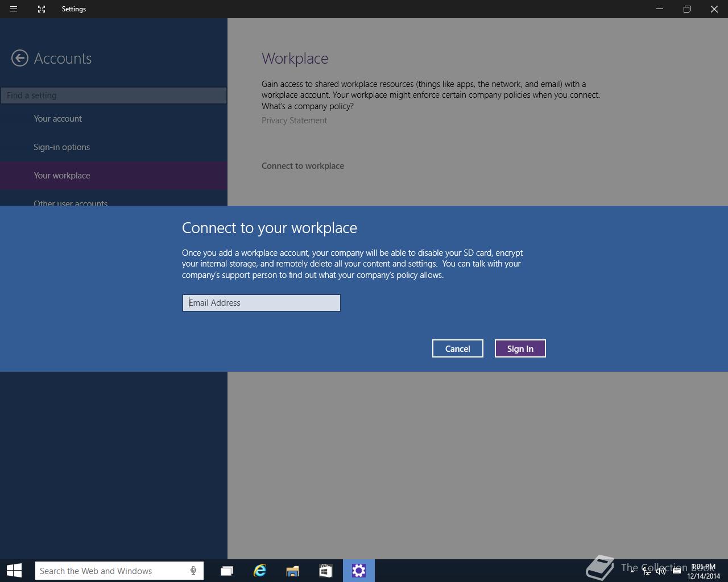Open the Store app from taskbar
Viewport: 728px width, 582px height.
click(326, 571)
